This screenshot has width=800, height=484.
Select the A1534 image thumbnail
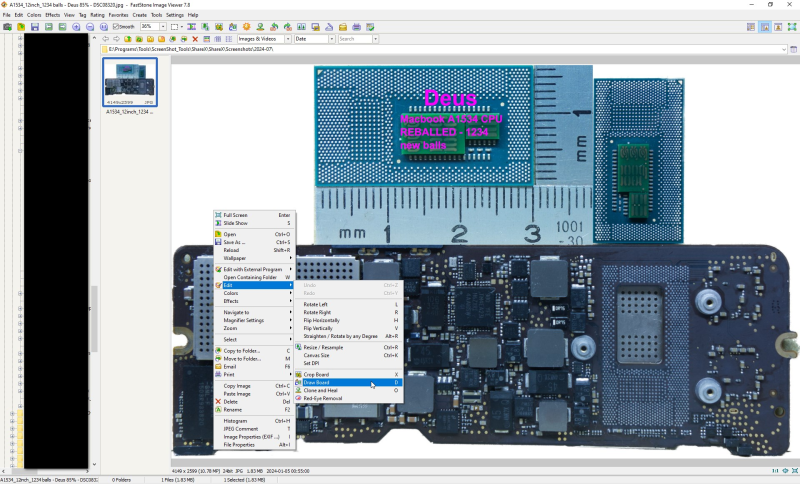[x=130, y=82]
